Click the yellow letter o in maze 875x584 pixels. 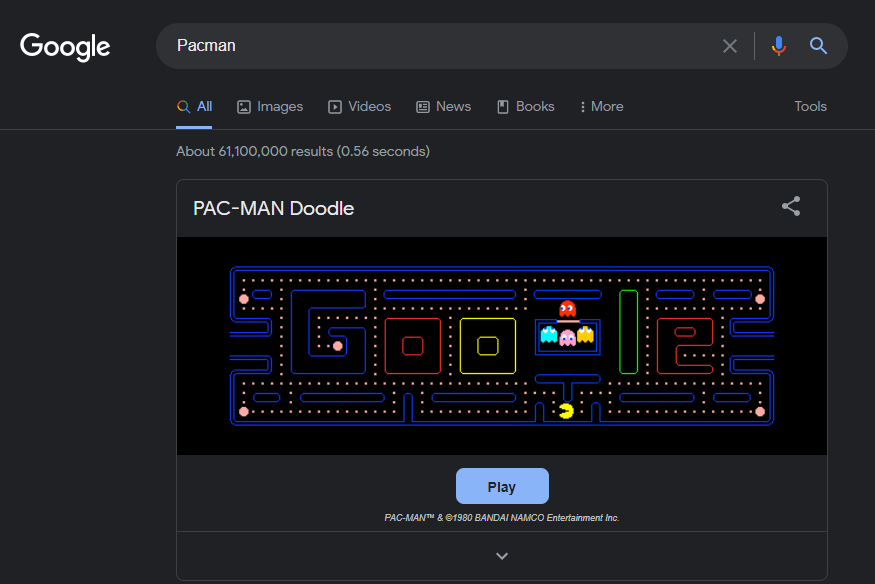point(488,346)
